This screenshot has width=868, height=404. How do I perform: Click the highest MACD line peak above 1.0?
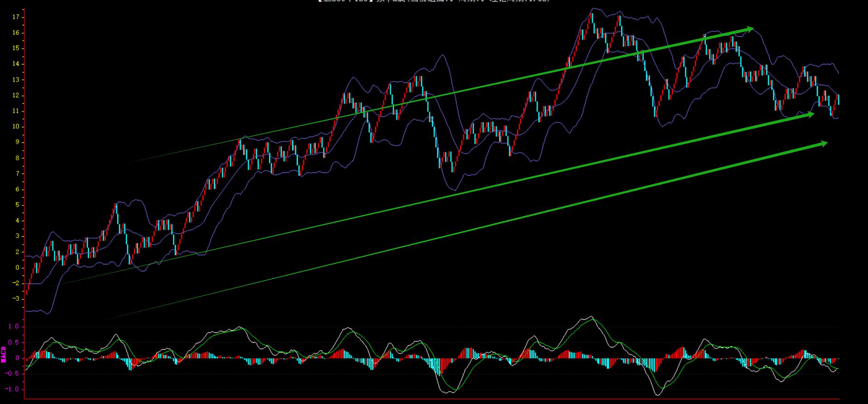591,317
